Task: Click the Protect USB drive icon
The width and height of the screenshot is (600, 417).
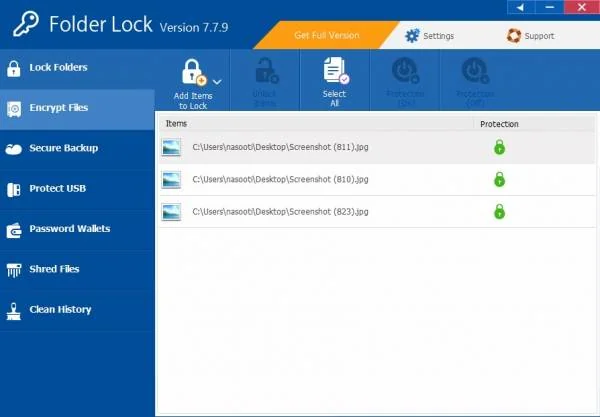Action: click(14, 190)
